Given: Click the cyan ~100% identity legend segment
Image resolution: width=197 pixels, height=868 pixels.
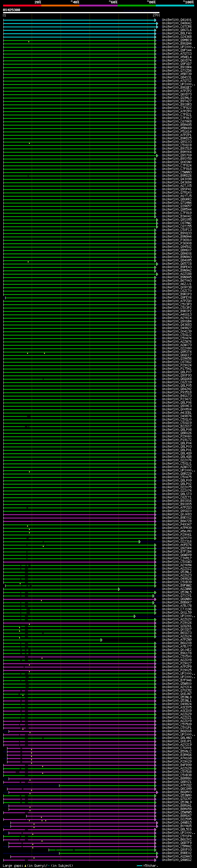Looking at the screenshot, I should click(175, 6).
